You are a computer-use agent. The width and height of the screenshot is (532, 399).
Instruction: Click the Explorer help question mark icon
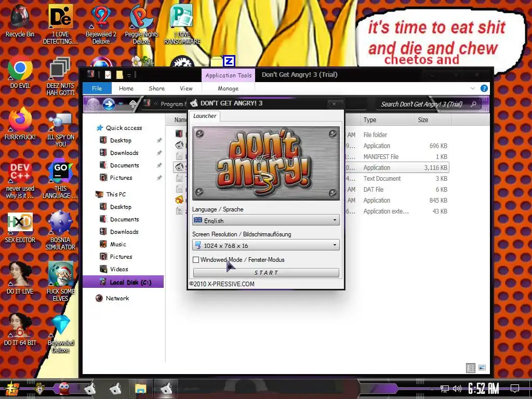484,88
